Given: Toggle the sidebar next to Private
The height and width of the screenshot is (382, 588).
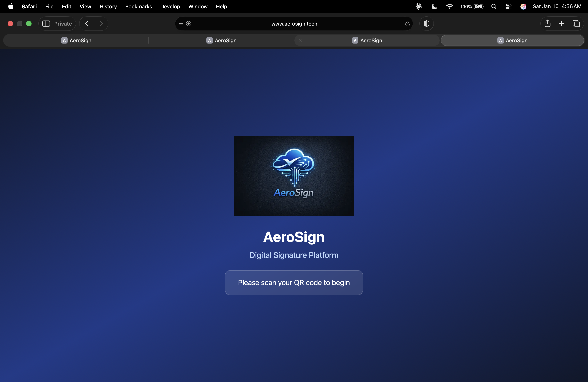Looking at the screenshot, I should (x=46, y=23).
